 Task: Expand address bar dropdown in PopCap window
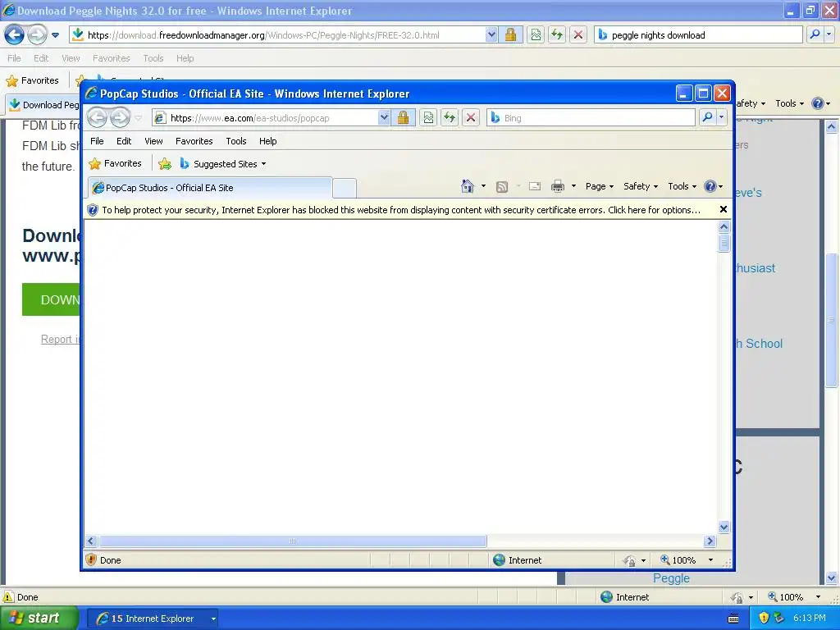(384, 118)
